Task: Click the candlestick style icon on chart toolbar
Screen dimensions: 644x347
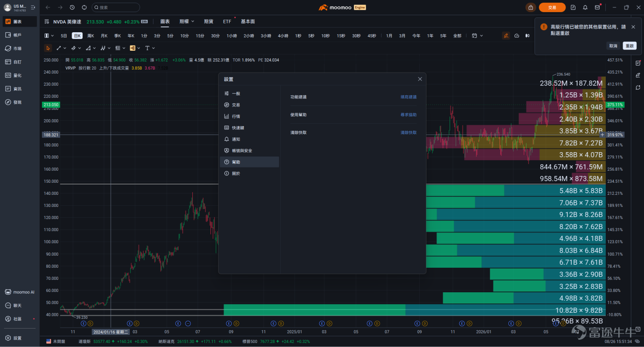Action: pyautogui.click(x=527, y=35)
